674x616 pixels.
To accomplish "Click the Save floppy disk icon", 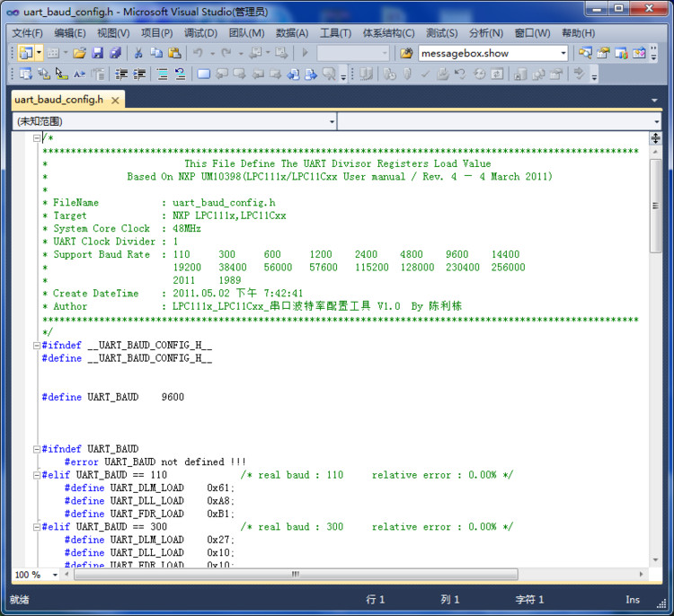I will 98,53.
